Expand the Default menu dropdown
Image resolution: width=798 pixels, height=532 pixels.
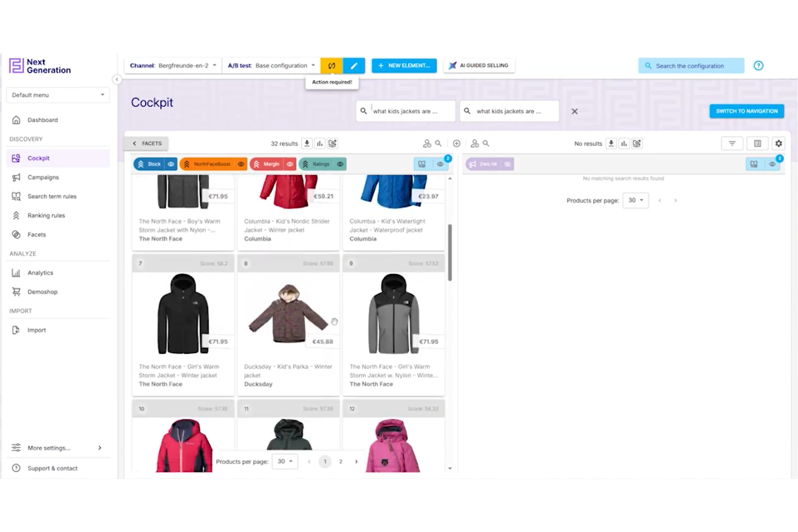coord(58,95)
